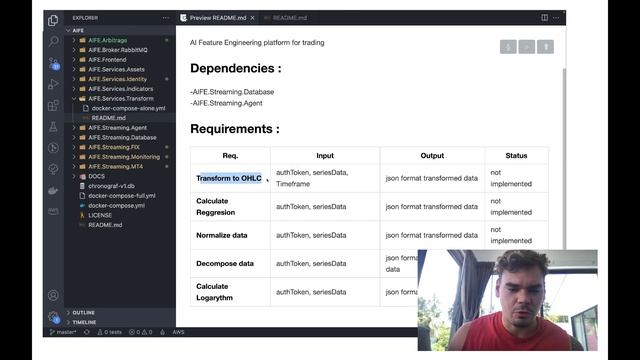Click the up-arrow button in preview
The image size is (640, 360).
(545, 47)
